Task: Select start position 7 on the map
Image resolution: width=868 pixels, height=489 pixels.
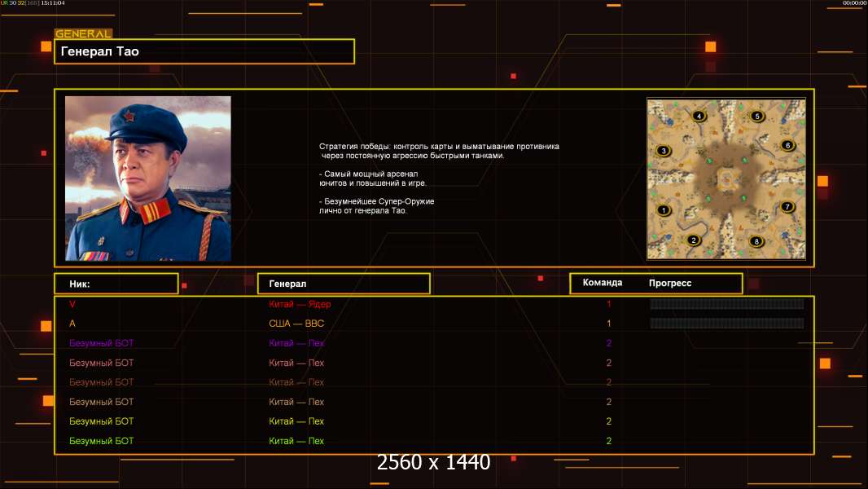Action: 787,206
